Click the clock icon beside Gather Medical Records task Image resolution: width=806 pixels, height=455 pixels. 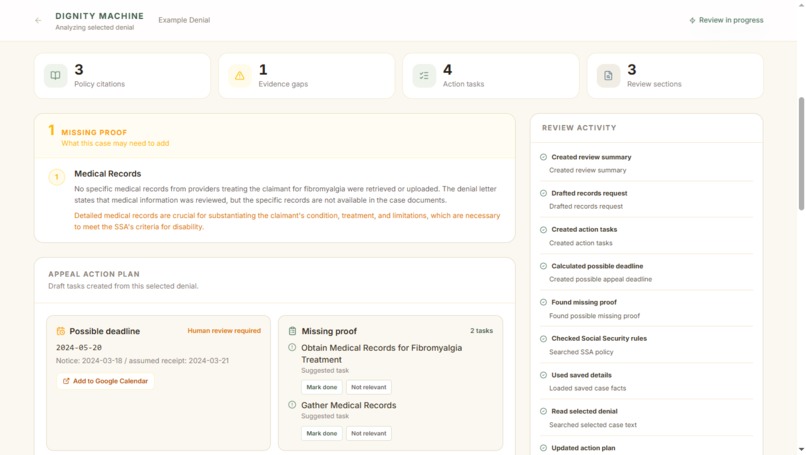[292, 405]
